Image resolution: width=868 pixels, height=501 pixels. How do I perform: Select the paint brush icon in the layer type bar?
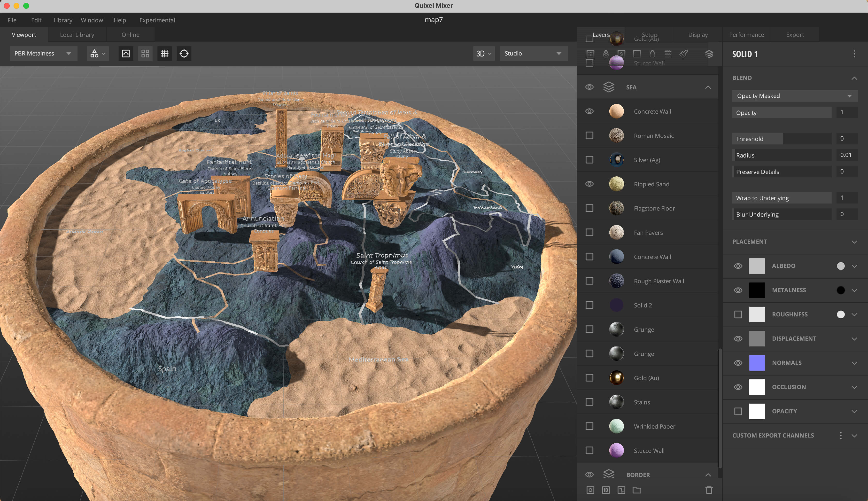click(x=683, y=54)
